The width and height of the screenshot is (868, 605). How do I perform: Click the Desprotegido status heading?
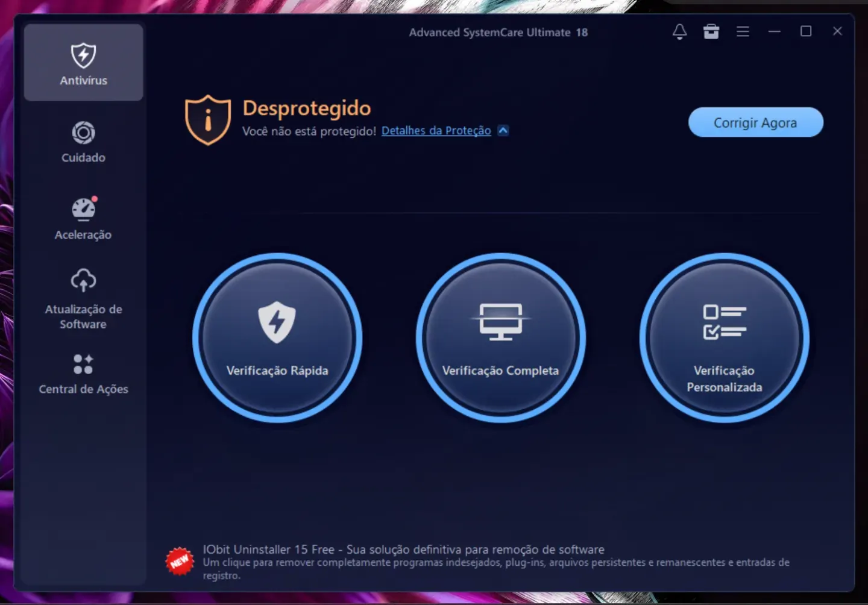(x=307, y=108)
